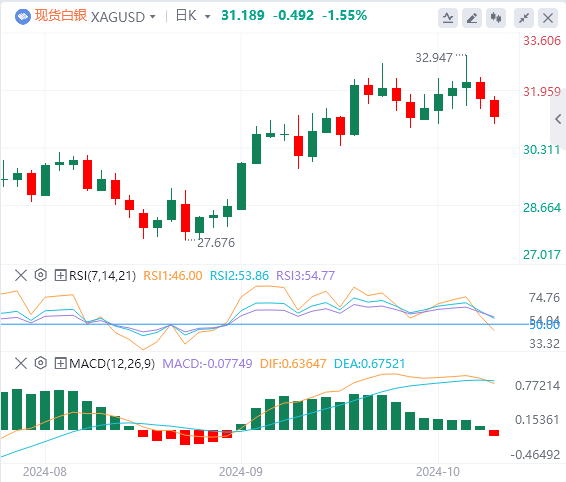
Task: Open the XAGUSD symbol dropdown
Action: click(123, 17)
